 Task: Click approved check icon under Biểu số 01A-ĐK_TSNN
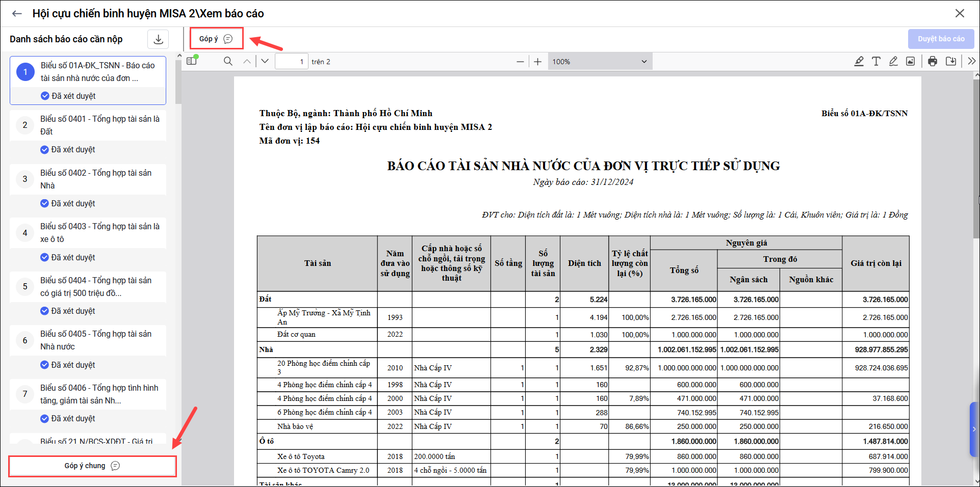point(45,96)
